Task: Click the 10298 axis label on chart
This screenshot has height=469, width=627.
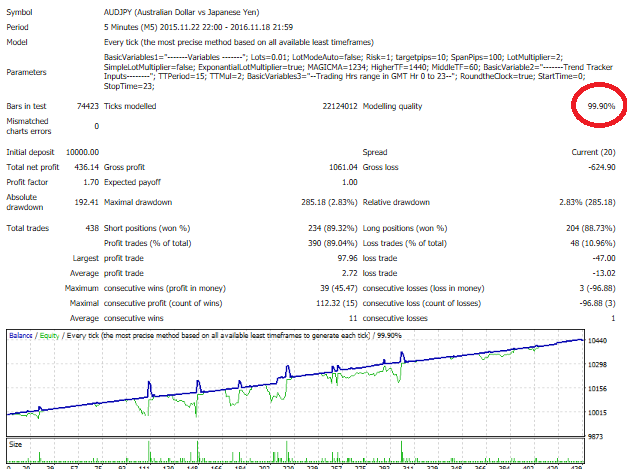Action: coord(597,365)
